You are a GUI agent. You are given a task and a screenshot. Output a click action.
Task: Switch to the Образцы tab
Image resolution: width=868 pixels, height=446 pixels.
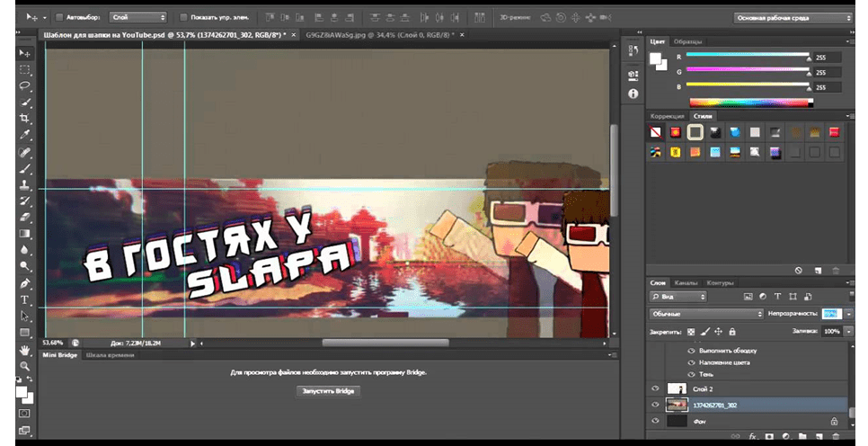pyautogui.click(x=687, y=41)
